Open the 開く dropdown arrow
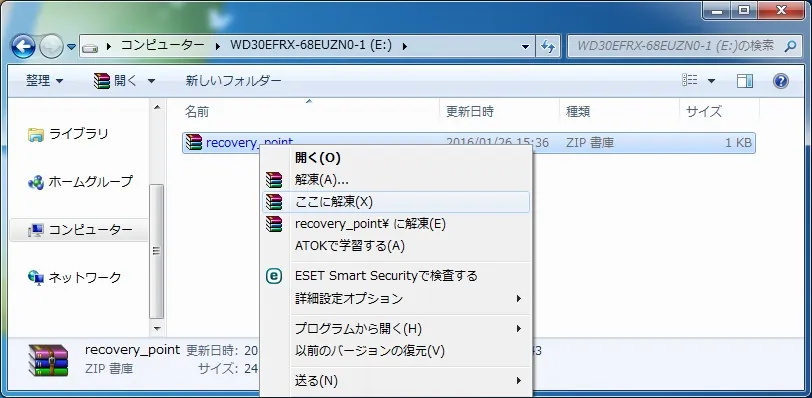812x398 pixels. [151, 81]
